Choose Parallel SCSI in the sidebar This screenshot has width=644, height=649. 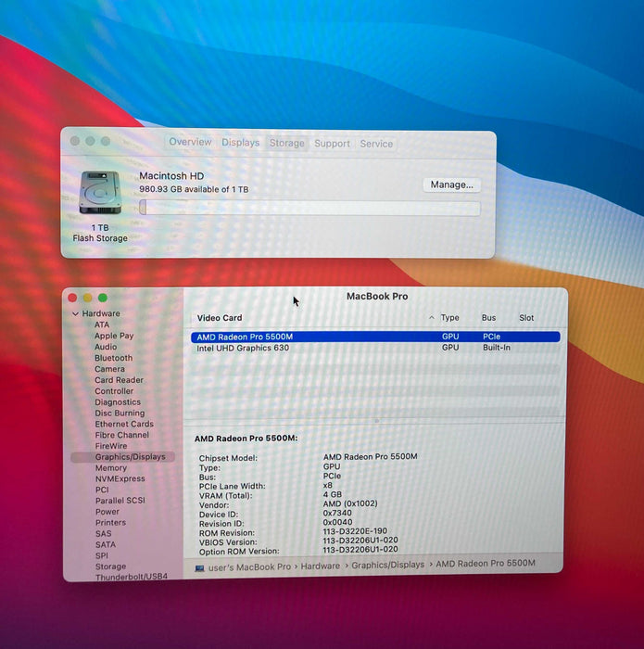[120, 501]
